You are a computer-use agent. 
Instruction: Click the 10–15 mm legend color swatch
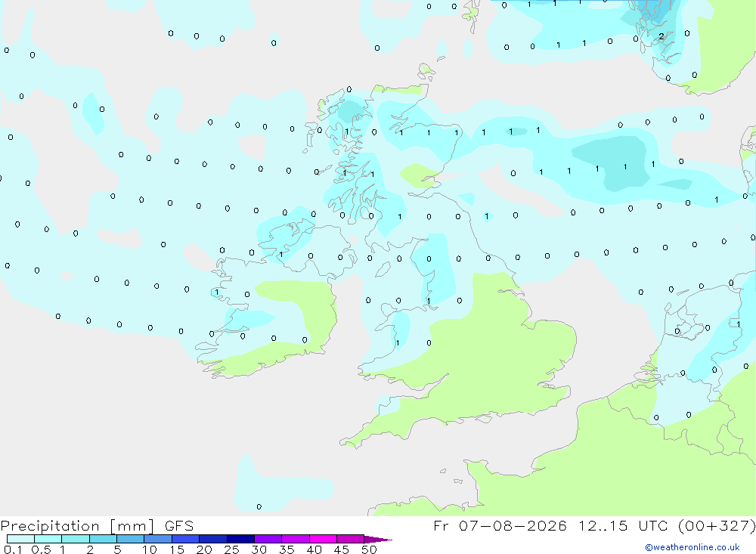(x=158, y=539)
